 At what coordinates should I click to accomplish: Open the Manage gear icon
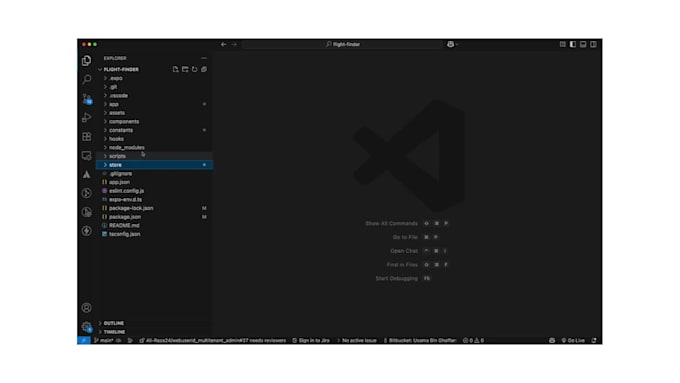click(x=87, y=327)
